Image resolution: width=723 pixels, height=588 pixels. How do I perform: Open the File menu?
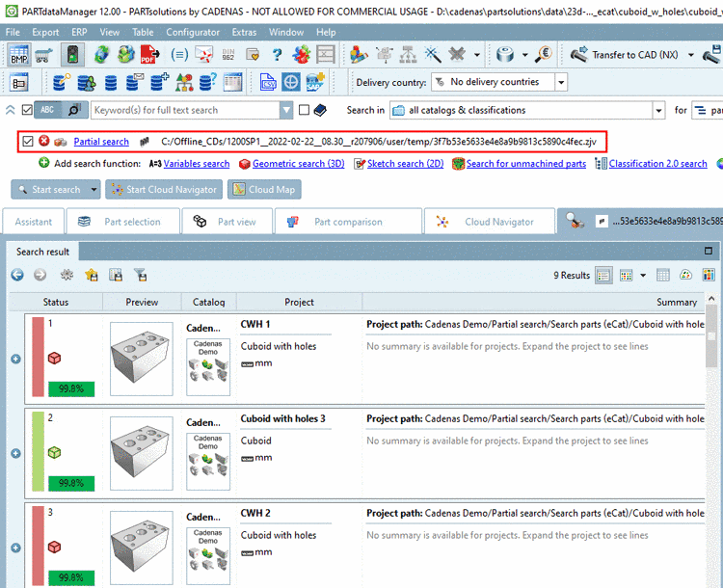(13, 32)
